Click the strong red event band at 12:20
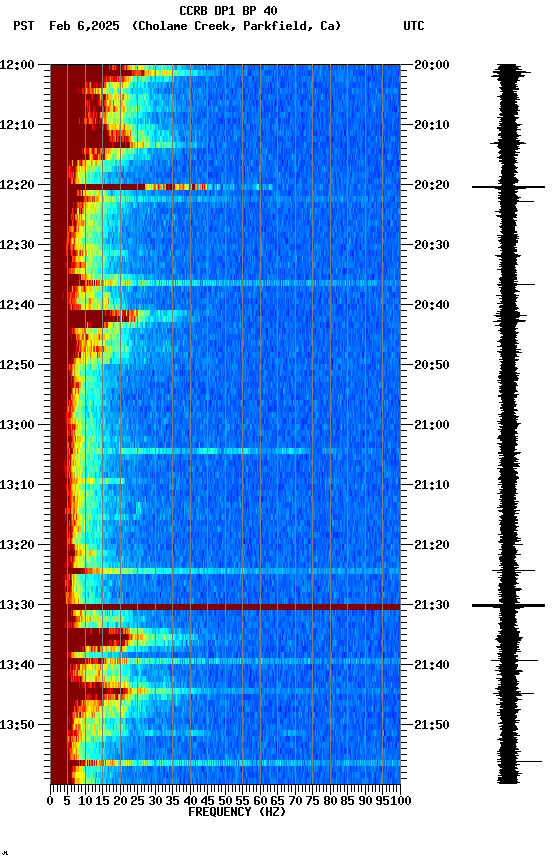Viewport: 552px width, 864px height. coord(138,187)
